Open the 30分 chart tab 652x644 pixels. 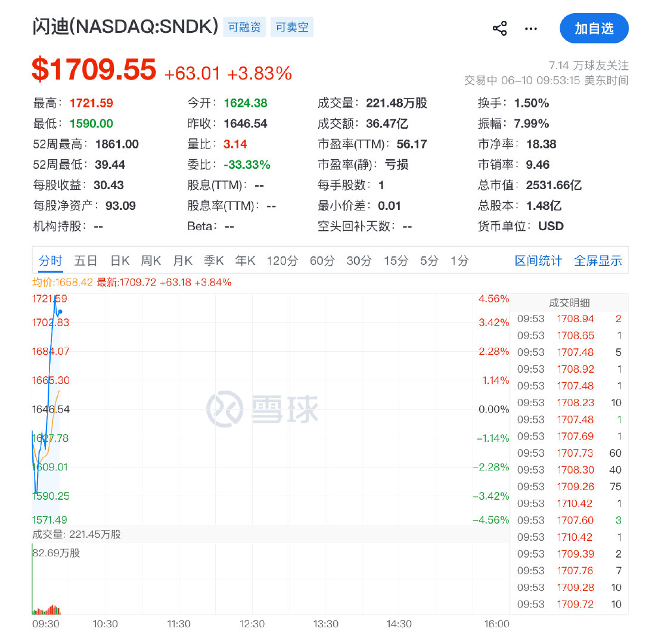pos(359,261)
